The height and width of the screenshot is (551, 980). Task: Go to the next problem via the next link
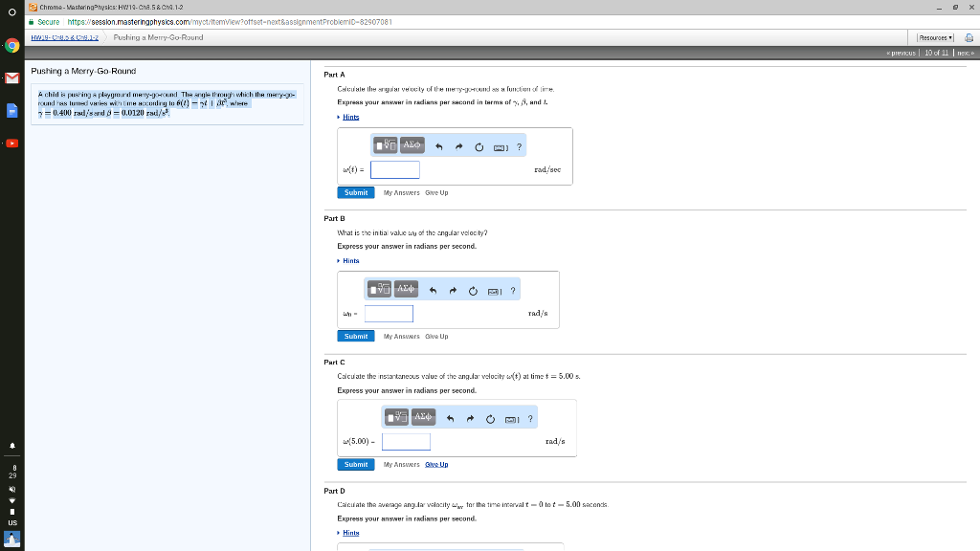coord(966,53)
